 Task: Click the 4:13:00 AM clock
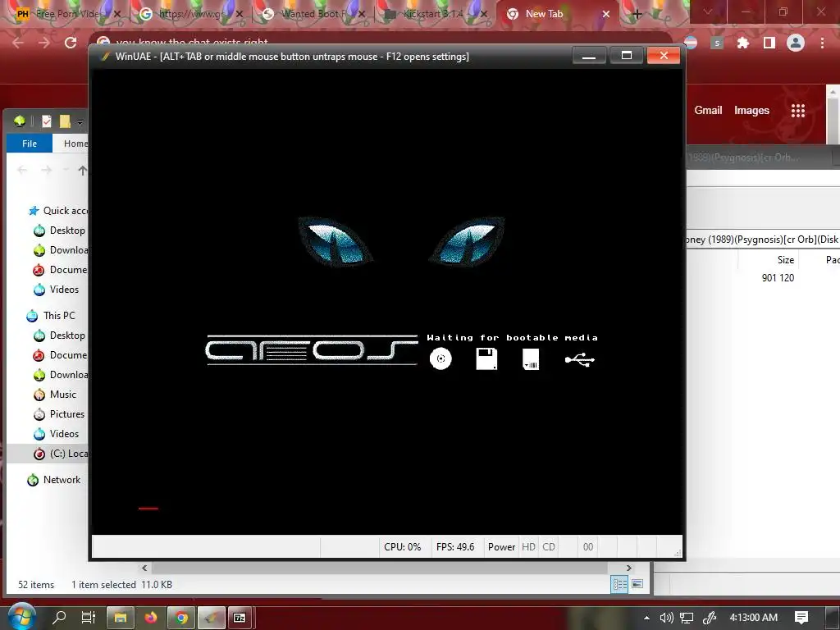click(753, 618)
